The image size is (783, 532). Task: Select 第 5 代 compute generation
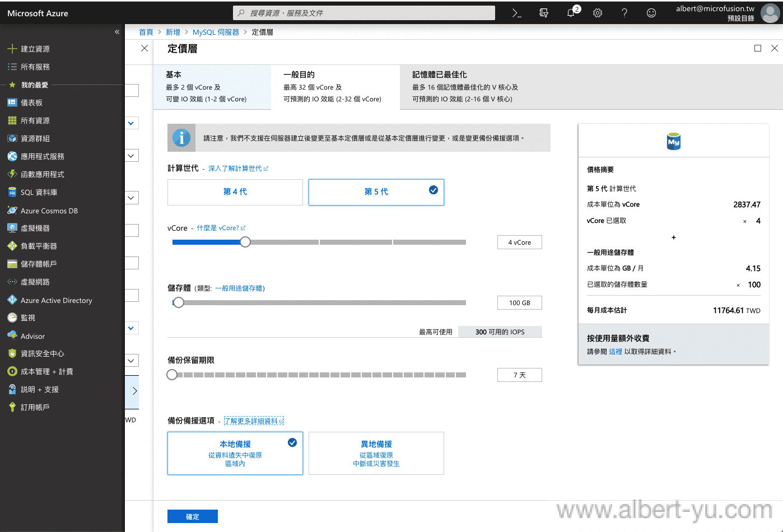(x=376, y=192)
